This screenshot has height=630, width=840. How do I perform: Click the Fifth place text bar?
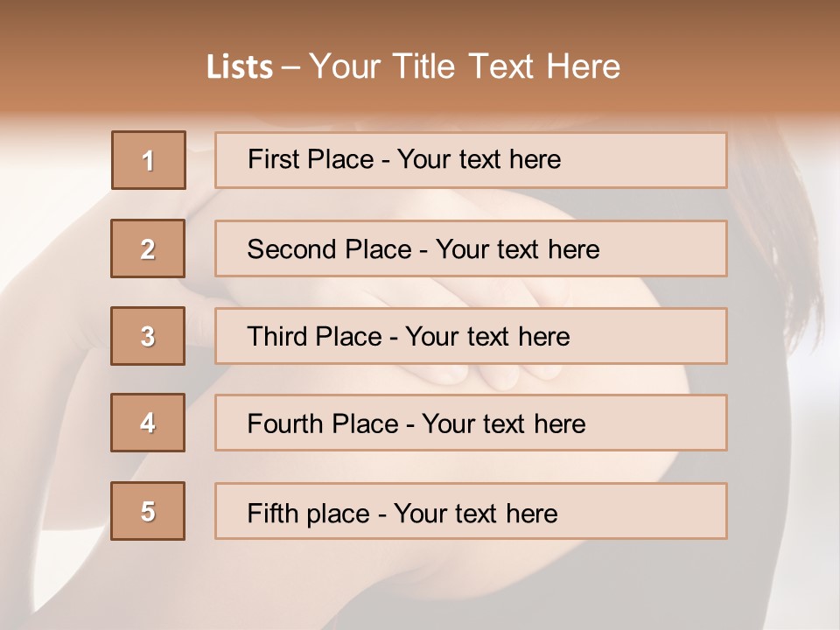[471, 511]
